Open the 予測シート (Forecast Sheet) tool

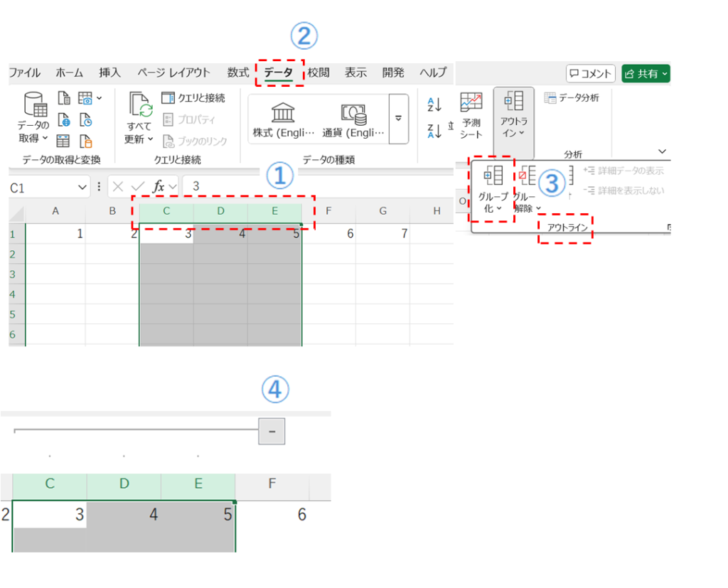471,115
